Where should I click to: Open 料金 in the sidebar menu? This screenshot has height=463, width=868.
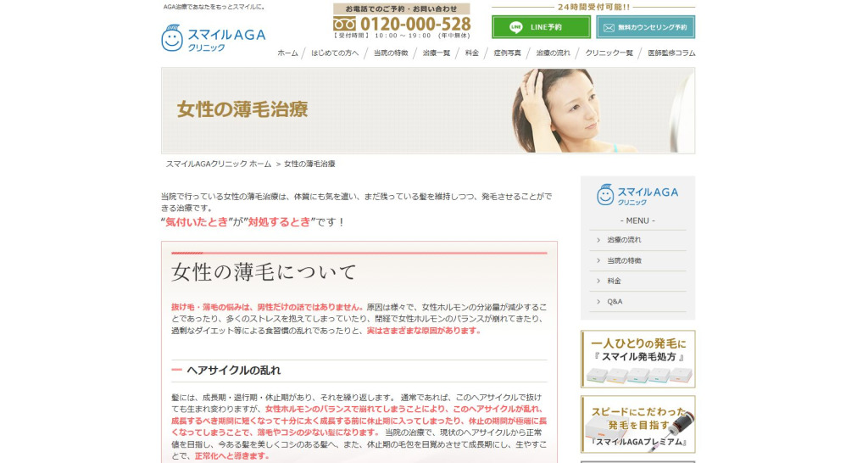[614, 281]
